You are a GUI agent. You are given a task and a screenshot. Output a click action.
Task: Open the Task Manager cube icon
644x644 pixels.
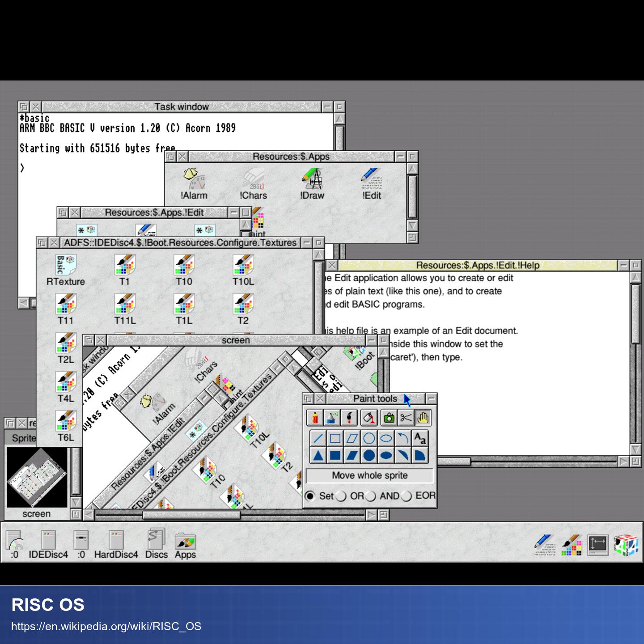tap(625, 545)
